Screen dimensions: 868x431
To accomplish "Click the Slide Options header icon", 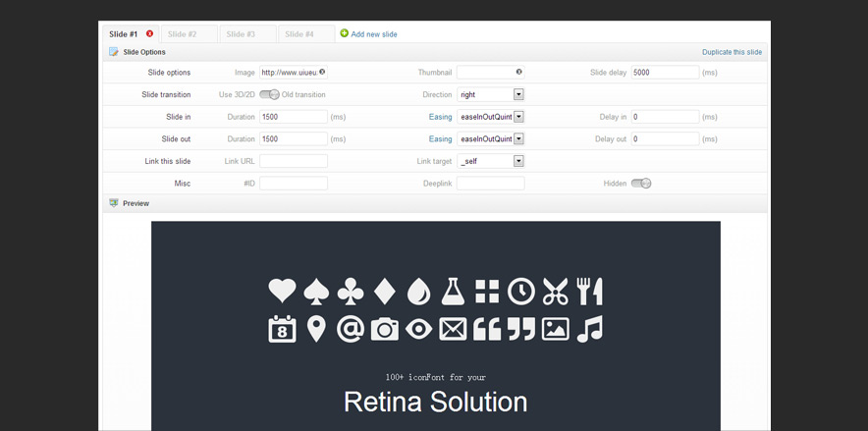I will point(114,52).
